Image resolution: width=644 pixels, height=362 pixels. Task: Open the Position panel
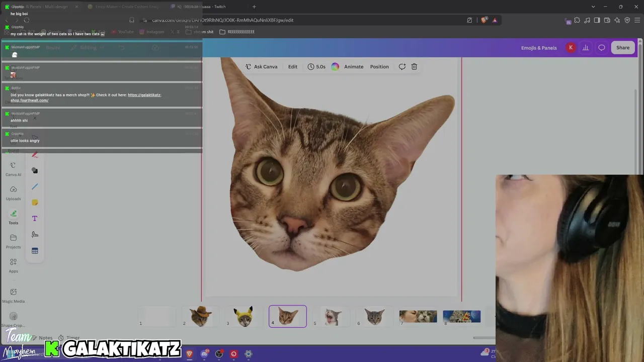click(379, 67)
